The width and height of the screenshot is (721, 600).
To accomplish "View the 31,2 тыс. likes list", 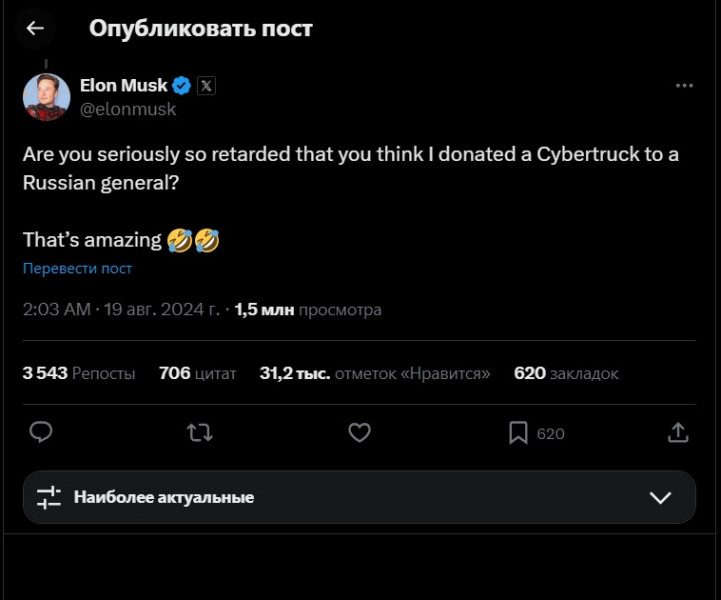I will (374, 373).
